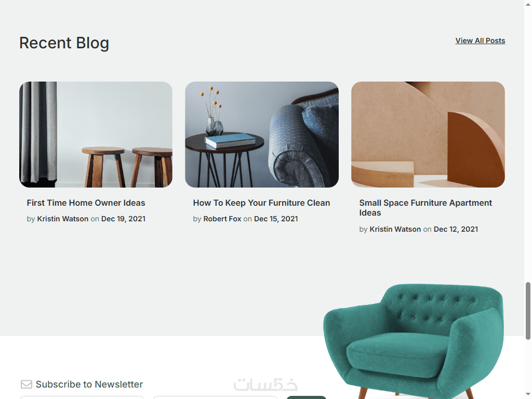Click the dark green subscribe button
Screen dimensions: 532x399
coord(307,397)
